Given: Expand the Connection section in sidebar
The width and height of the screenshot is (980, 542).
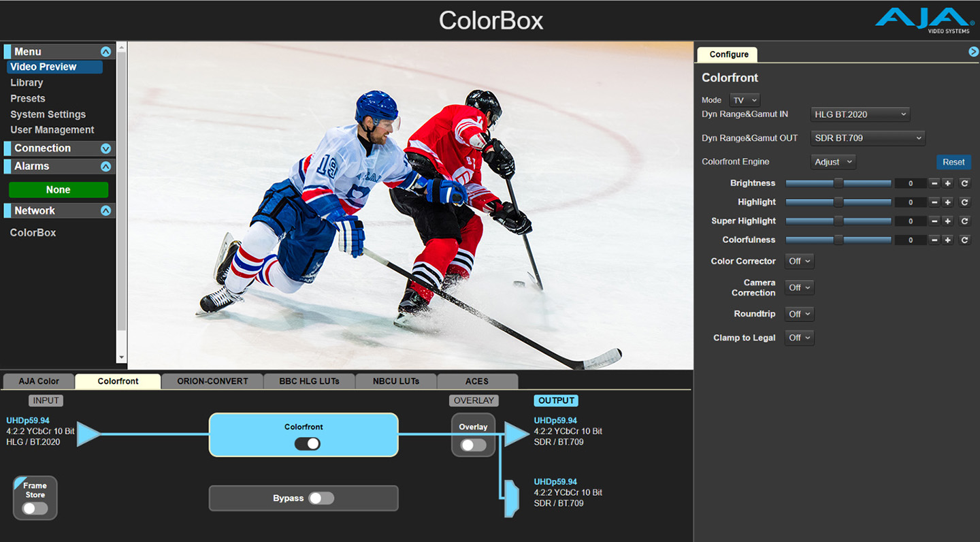Looking at the screenshot, I should 105,148.
